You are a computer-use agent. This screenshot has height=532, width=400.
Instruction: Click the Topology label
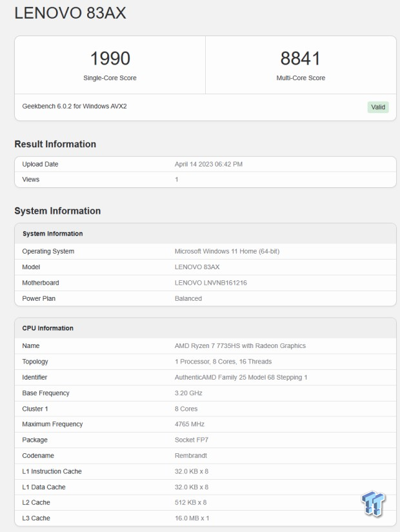point(35,362)
